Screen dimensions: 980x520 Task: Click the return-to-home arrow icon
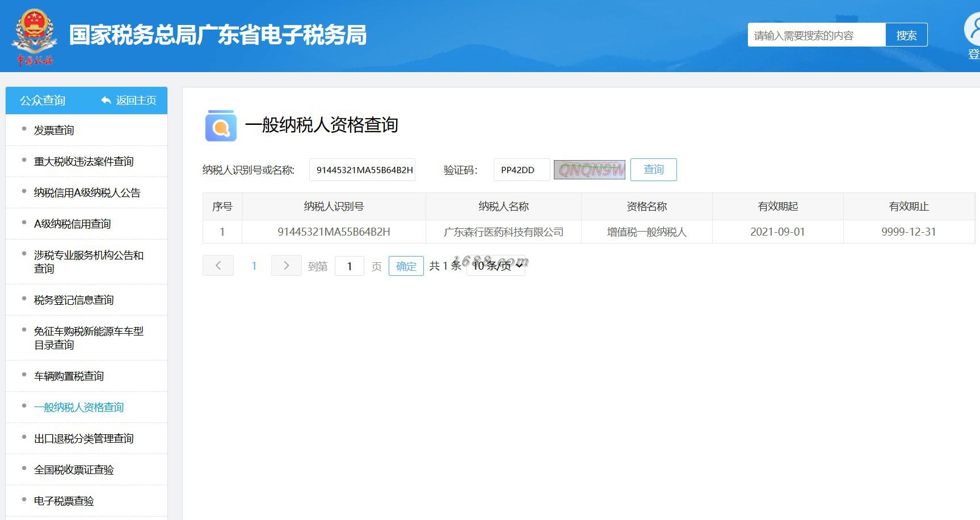pos(106,100)
